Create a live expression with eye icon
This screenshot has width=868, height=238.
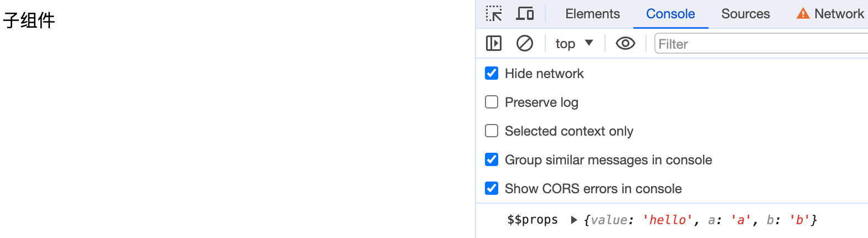click(x=625, y=43)
